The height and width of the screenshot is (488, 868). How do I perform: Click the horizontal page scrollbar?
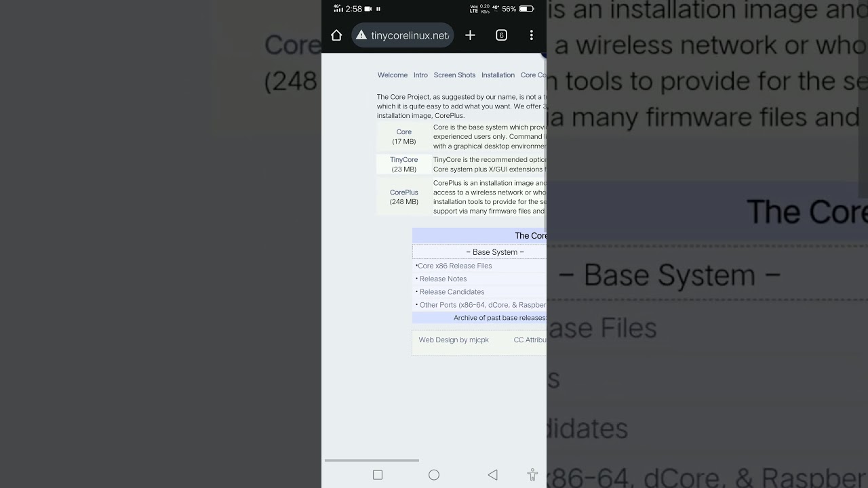(372, 460)
